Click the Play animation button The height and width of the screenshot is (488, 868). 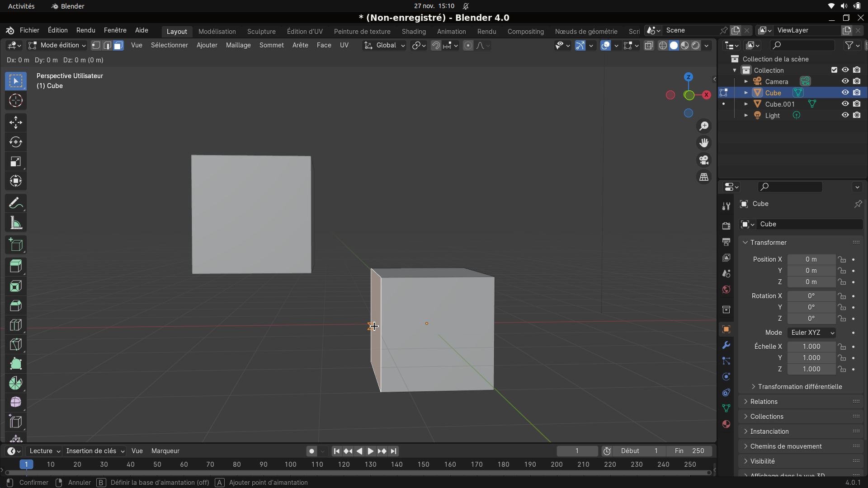370,451
